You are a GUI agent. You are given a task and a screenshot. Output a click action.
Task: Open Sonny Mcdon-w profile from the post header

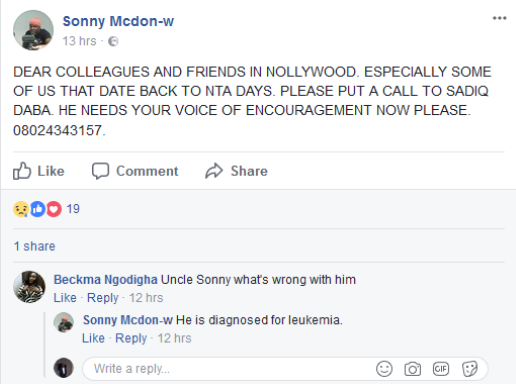click(x=118, y=21)
